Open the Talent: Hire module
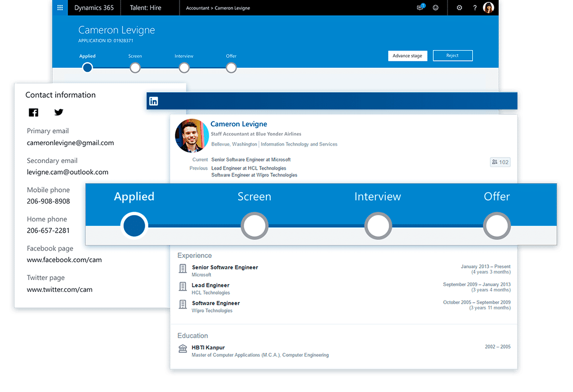Image resolution: width=573 pixels, height=392 pixels. coord(145,7)
